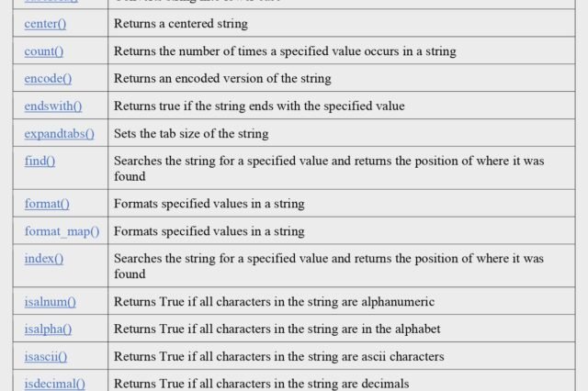Viewport: 588px width, 391px height.
Task: Open the find() method link
Action: pyautogui.click(x=40, y=161)
